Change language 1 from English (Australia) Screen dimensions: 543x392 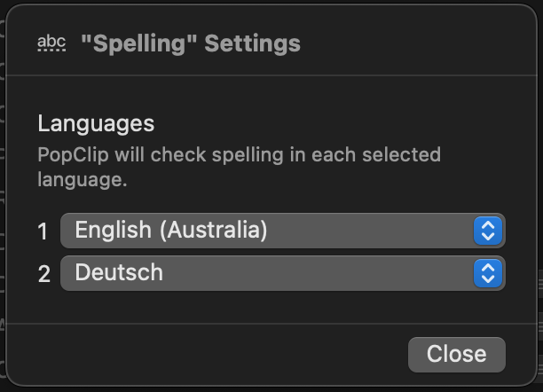[282, 231]
